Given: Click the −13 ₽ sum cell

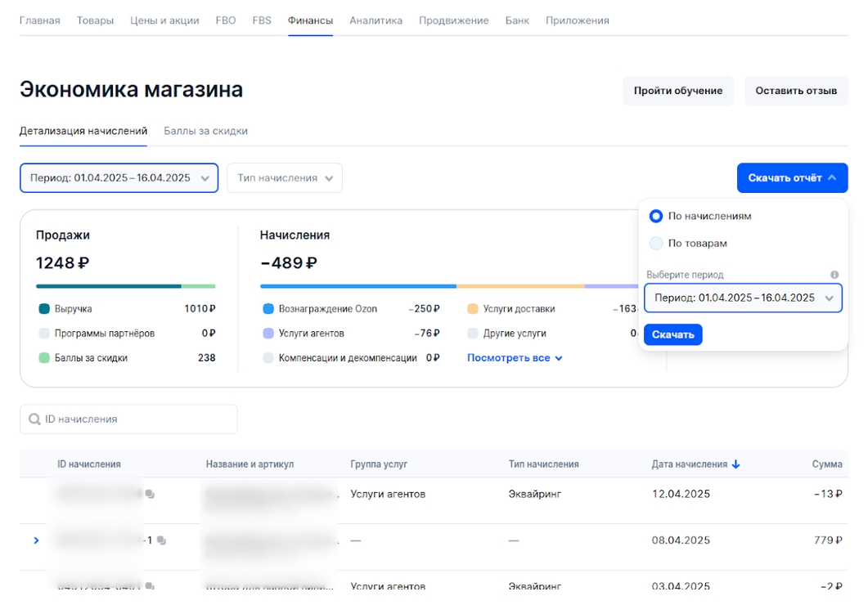Looking at the screenshot, I should pyautogui.click(x=828, y=494).
